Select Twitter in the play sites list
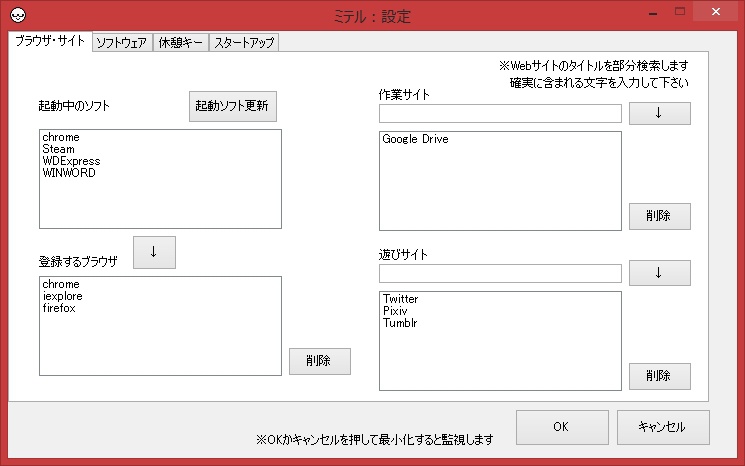The image size is (745, 466). tap(401, 299)
